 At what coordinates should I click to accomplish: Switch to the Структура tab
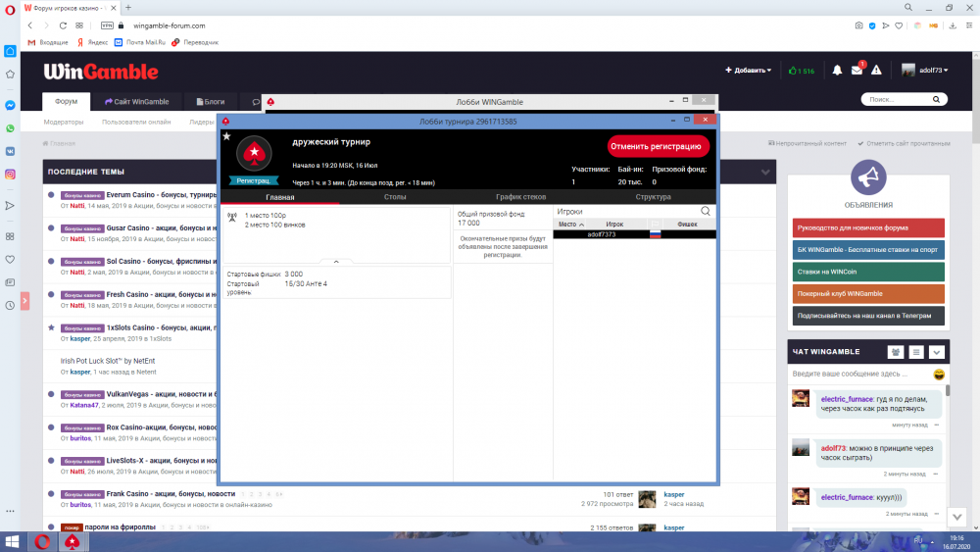(653, 197)
